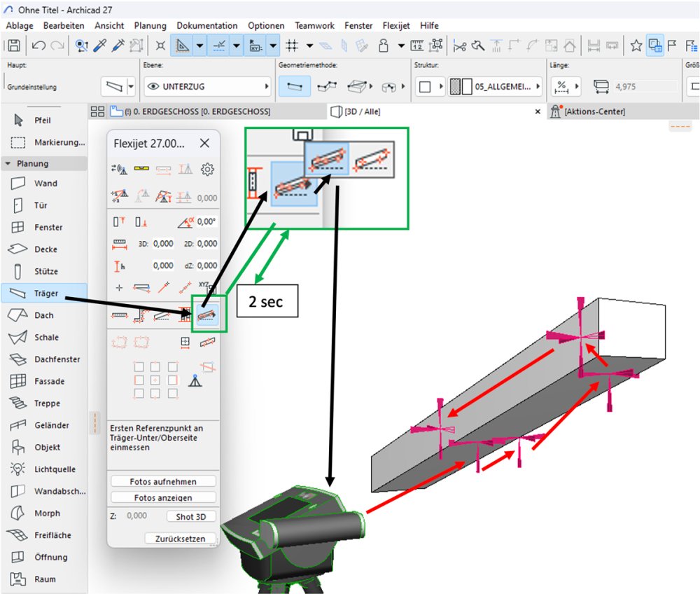The height and width of the screenshot is (594, 700).
Task: Click the Flexijet angle field 0,00°
Action: [206, 221]
